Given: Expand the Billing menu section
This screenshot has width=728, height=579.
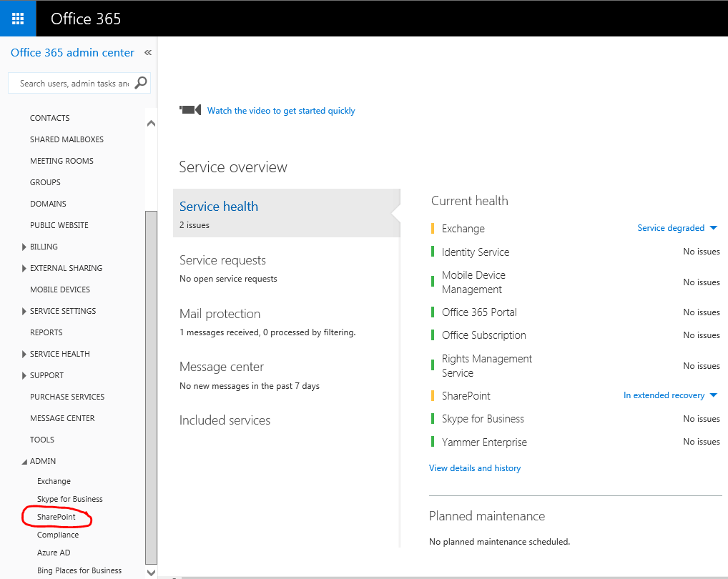Looking at the screenshot, I should [24, 247].
